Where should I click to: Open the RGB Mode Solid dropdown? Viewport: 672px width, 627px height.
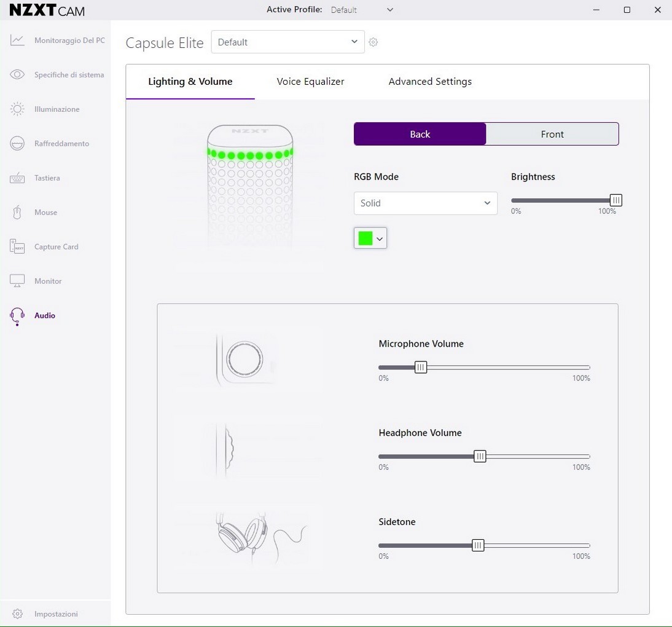click(x=425, y=203)
